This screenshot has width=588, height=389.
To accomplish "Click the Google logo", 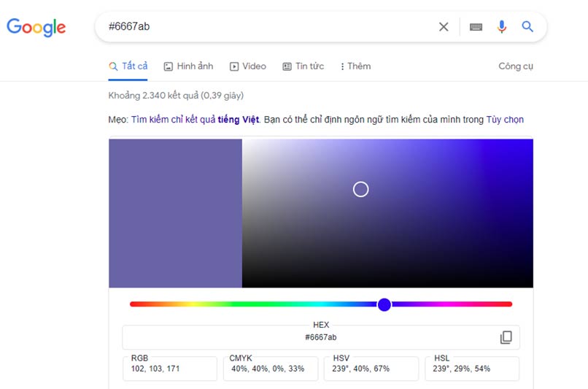I will pyautogui.click(x=36, y=28).
